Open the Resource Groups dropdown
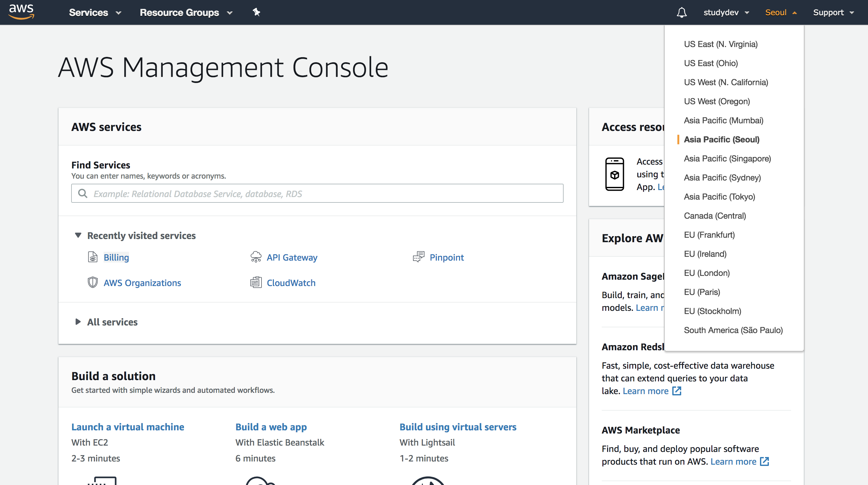Viewport: 868px width, 485px height. [186, 12]
